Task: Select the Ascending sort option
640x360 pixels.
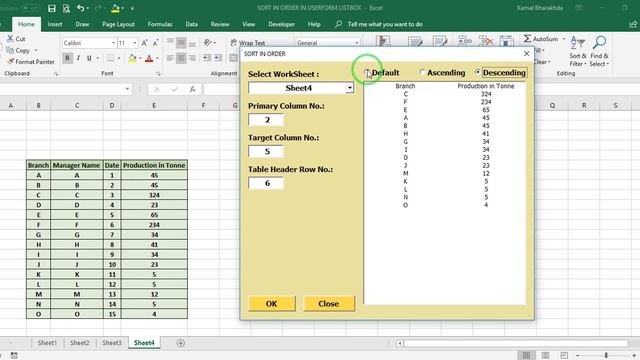Action: (442, 73)
